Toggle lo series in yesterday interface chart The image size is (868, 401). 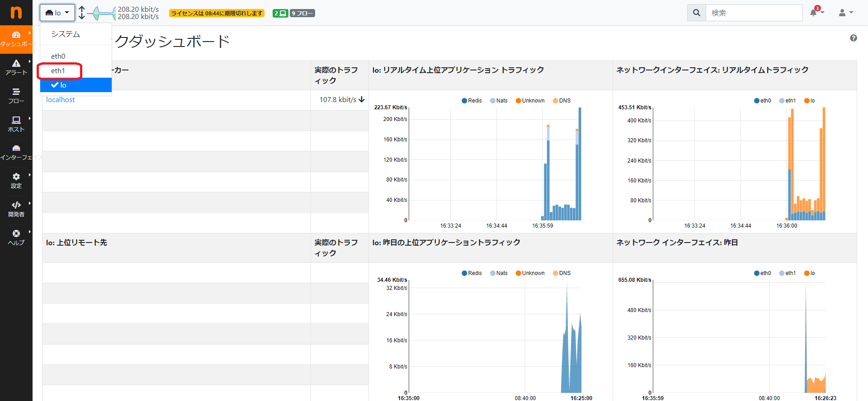click(x=809, y=273)
